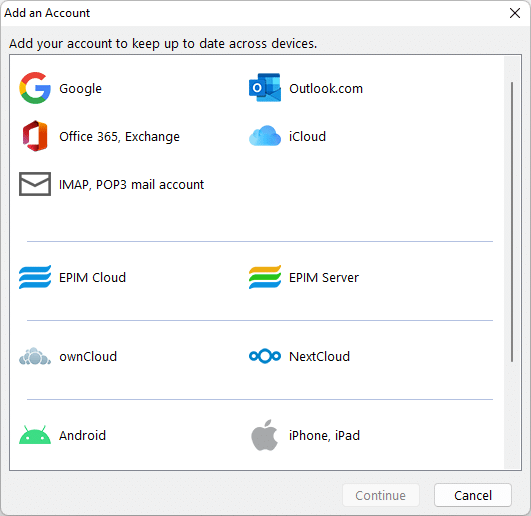
Task: Close the Add an Account dialog
Action: [515, 13]
